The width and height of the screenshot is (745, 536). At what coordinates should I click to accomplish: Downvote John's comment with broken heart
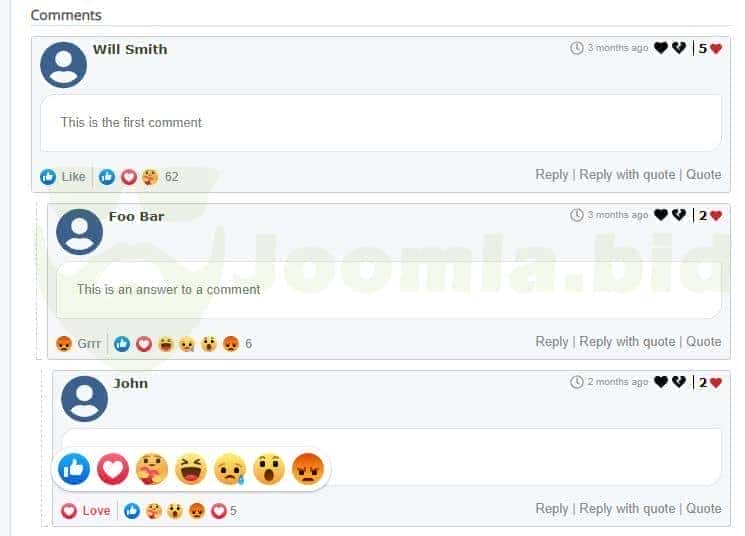click(678, 382)
